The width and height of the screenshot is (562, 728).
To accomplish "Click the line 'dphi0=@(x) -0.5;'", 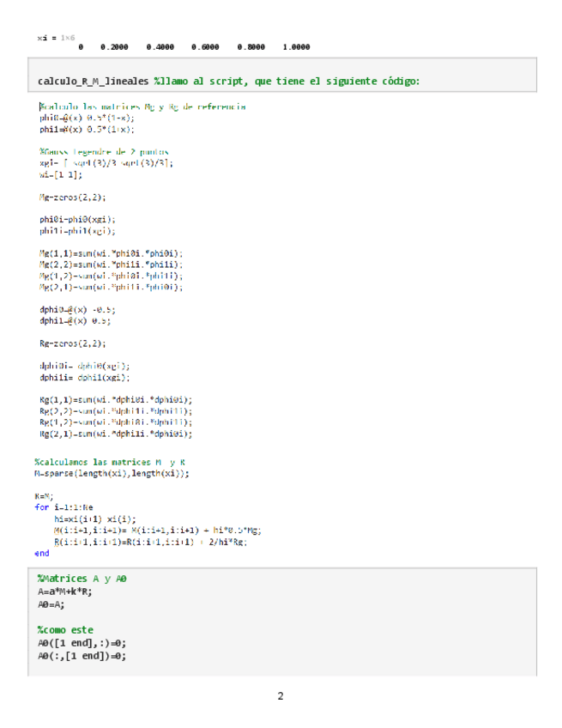I will [x=77, y=310].
